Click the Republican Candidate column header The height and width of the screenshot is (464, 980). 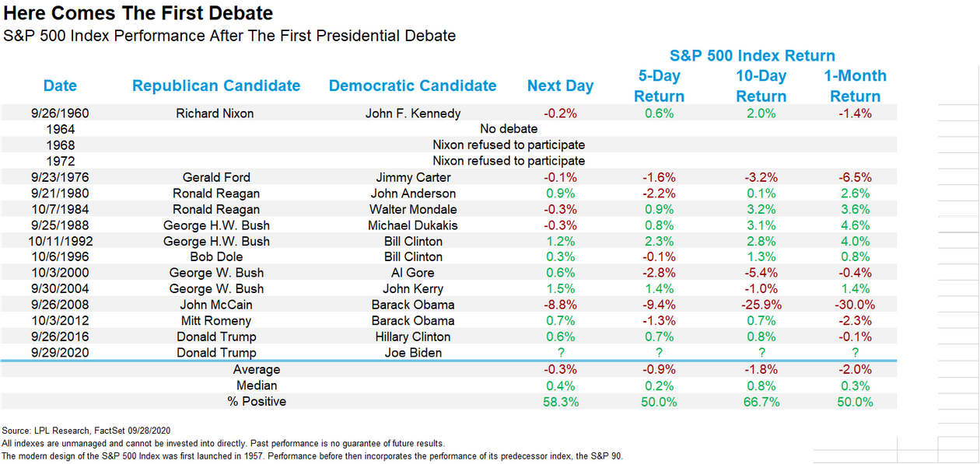click(x=216, y=86)
